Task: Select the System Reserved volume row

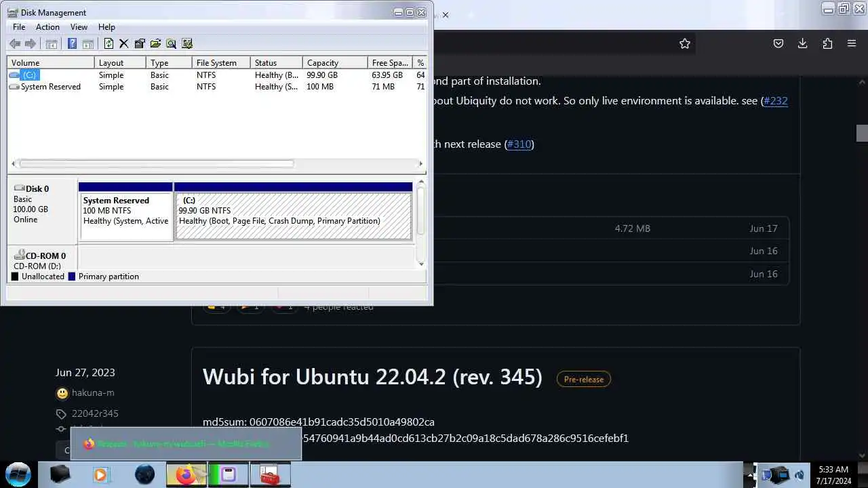Action: (217, 87)
